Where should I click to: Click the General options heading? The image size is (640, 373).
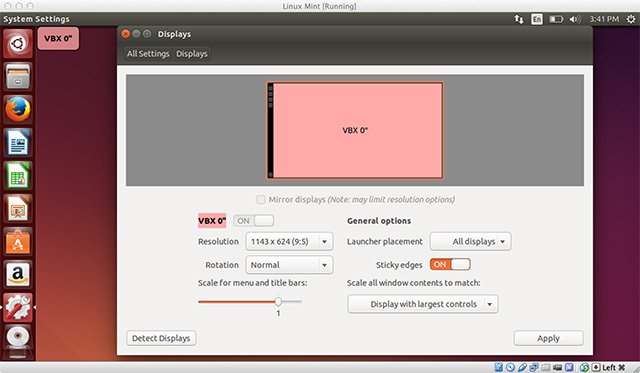coord(379,221)
